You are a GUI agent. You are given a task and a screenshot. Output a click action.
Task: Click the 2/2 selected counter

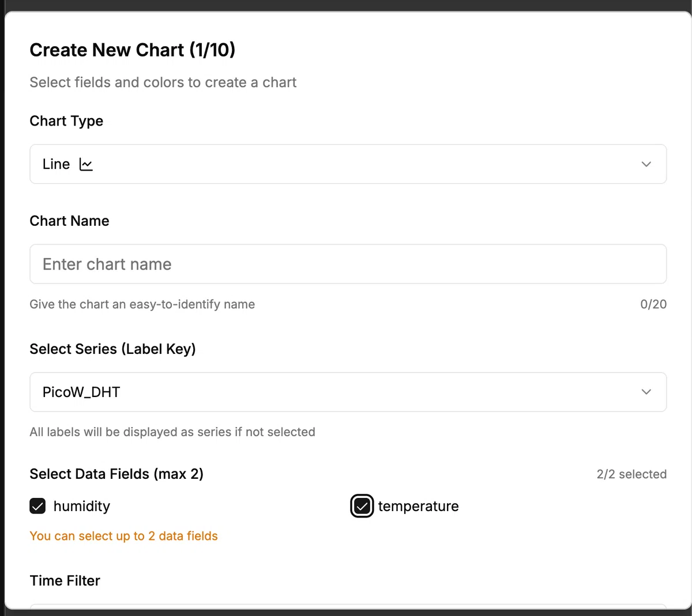pyautogui.click(x=631, y=474)
